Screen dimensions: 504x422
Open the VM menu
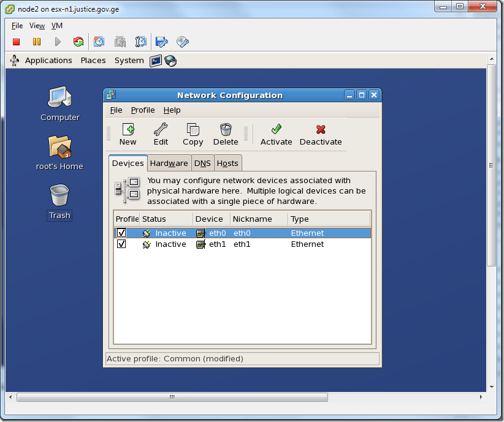click(57, 26)
